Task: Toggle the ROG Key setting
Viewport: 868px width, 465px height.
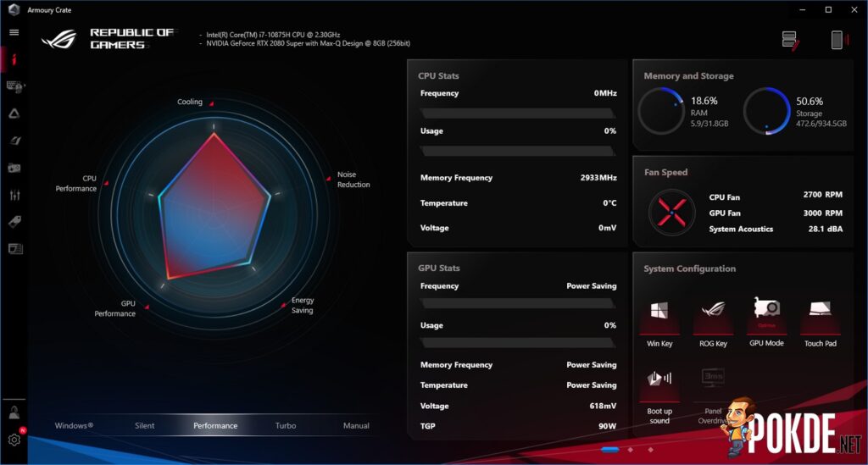Action: pyautogui.click(x=713, y=313)
